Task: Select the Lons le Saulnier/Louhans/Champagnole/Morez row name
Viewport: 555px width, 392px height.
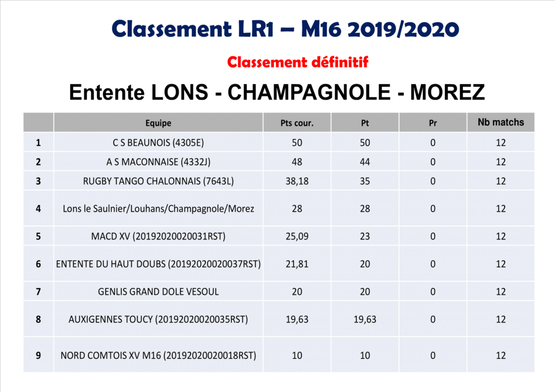Action: tap(158, 208)
